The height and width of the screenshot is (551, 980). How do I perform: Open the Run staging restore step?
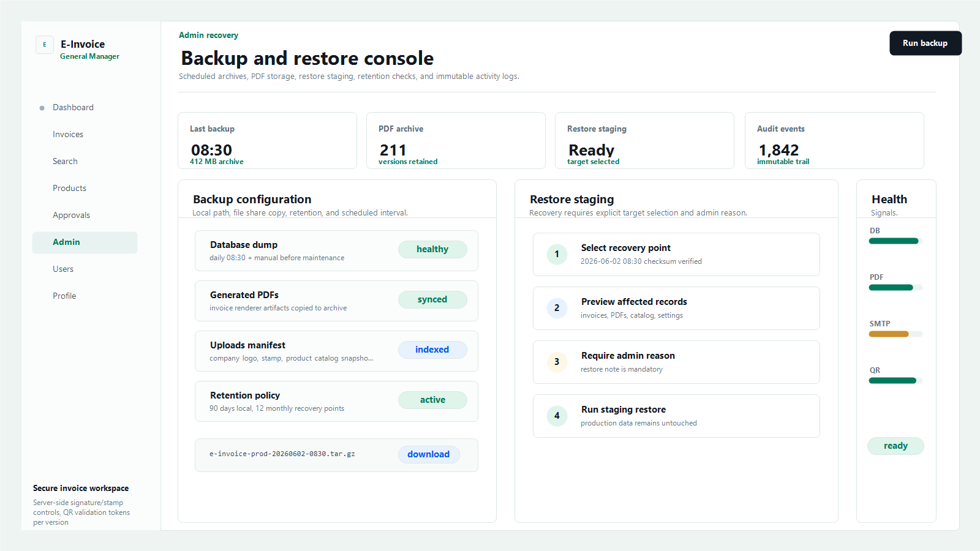[x=676, y=416]
